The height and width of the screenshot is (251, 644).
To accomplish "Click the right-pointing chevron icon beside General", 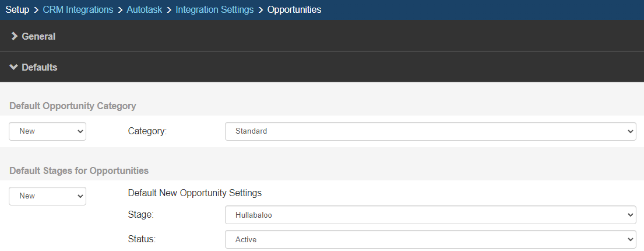I will [x=14, y=36].
